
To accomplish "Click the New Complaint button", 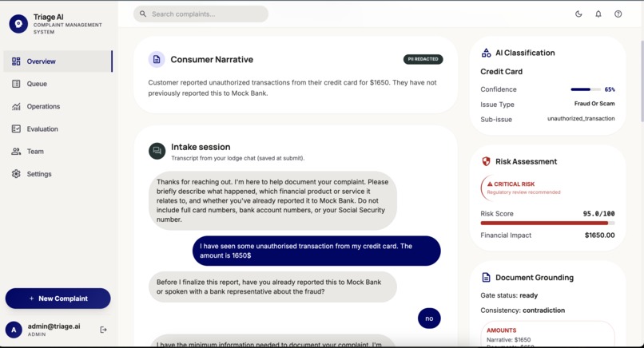I will (58, 299).
